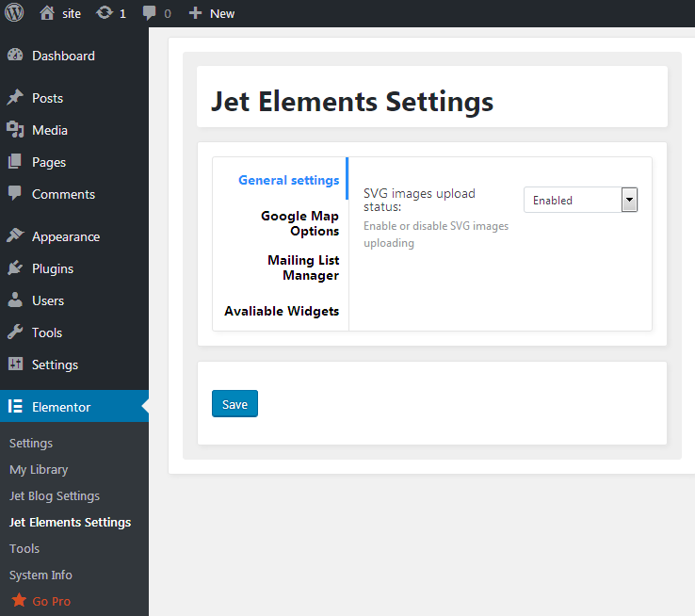The width and height of the screenshot is (695, 616).
Task: Open the Mailing List Manager tab
Action: tap(303, 267)
